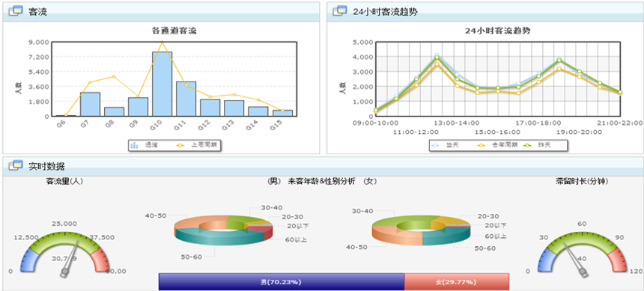Click the 13:00-14:00 axis label
The height and width of the screenshot is (291, 644).
pos(456,123)
